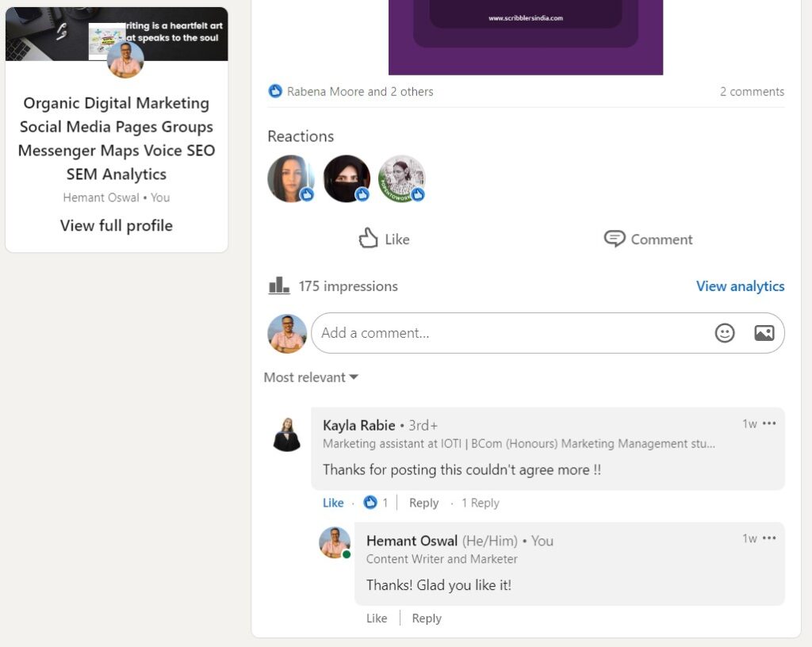
Task: Click the speech bubble Comment icon
Action: 615,239
